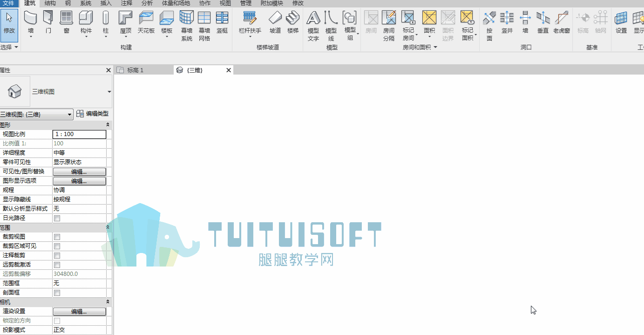Click the 编辑类型 button
This screenshot has width=644, height=335.
coord(92,113)
